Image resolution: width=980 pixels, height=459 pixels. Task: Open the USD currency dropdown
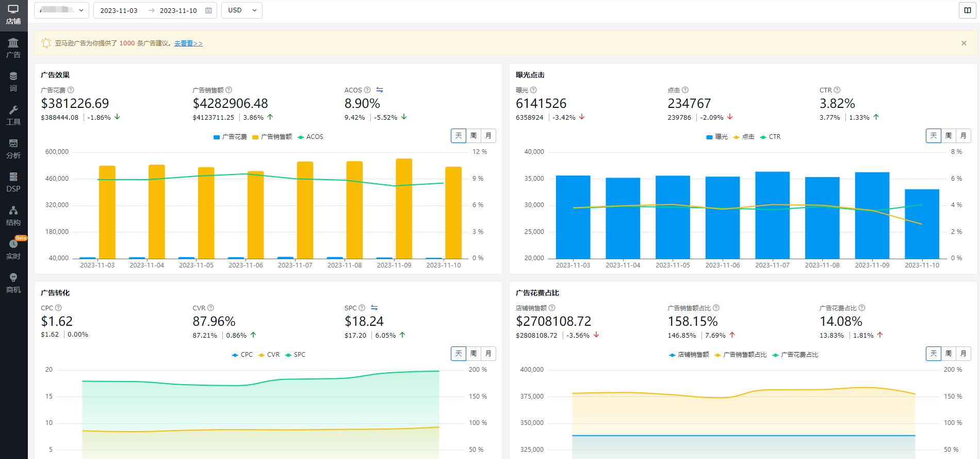pyautogui.click(x=241, y=10)
